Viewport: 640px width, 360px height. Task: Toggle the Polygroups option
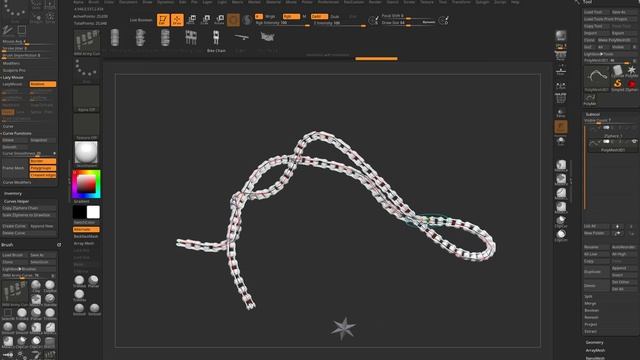(x=43, y=168)
